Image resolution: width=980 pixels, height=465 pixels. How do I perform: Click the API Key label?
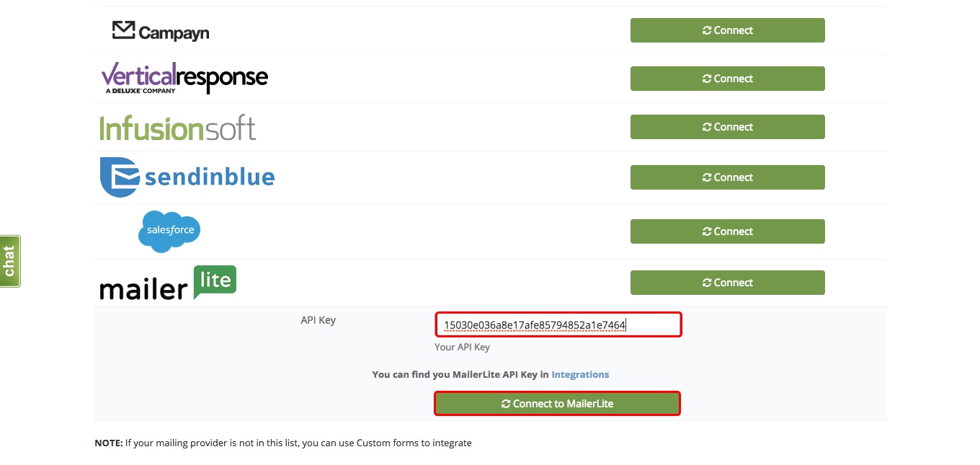pos(318,320)
